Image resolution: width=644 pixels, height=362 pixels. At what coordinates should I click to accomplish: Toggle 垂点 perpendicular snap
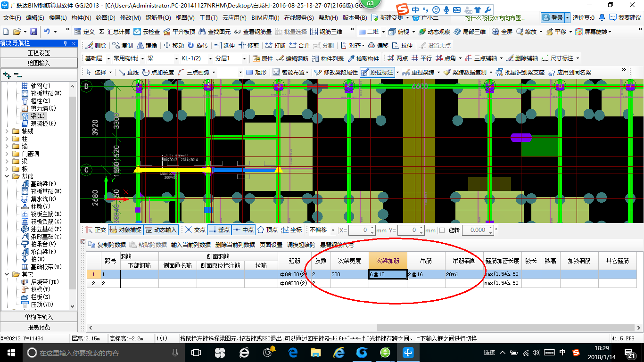219,230
